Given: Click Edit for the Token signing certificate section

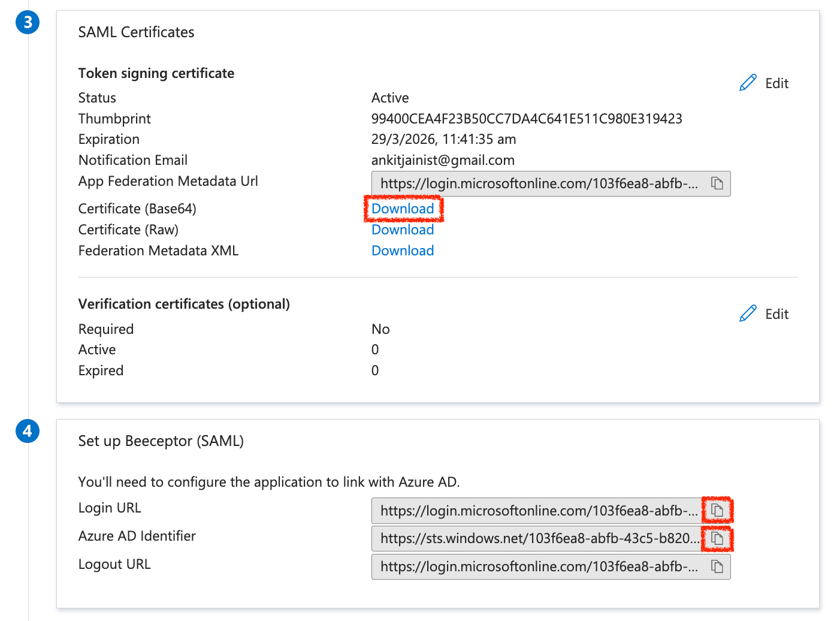Looking at the screenshot, I should coord(776,83).
